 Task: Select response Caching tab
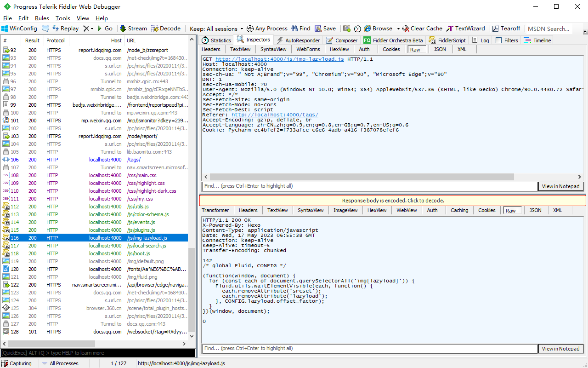point(459,210)
